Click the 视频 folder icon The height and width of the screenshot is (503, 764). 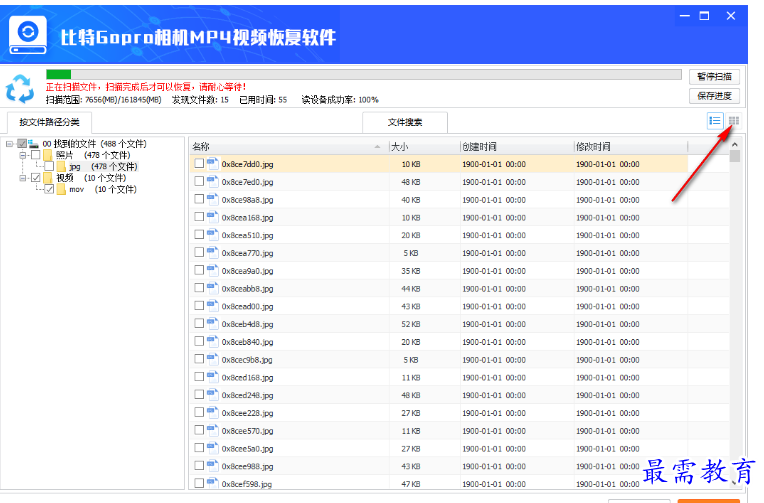point(48,178)
